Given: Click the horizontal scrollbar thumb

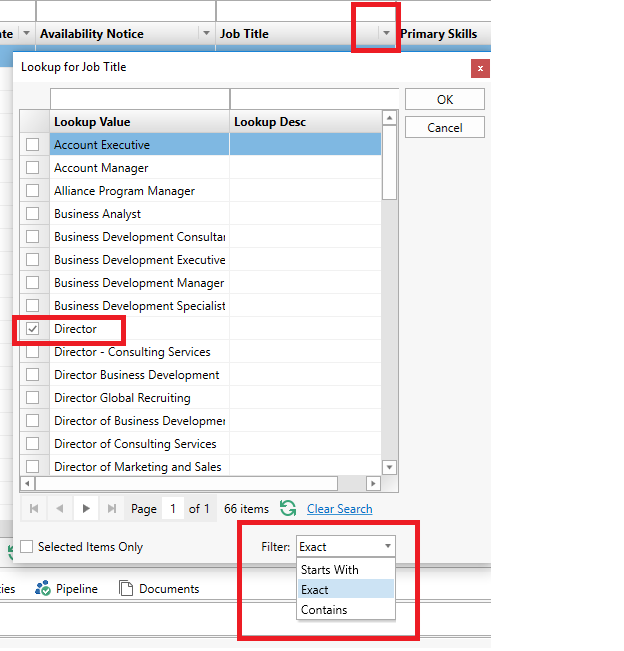Looking at the screenshot, I should pos(186,483).
